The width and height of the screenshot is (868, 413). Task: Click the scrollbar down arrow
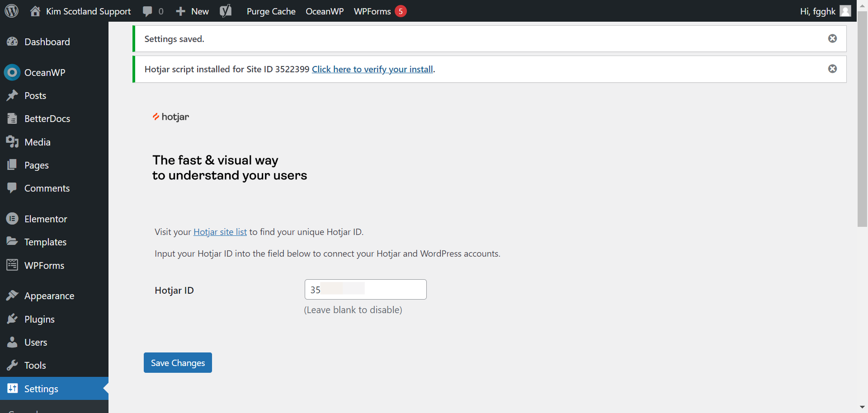click(862, 407)
